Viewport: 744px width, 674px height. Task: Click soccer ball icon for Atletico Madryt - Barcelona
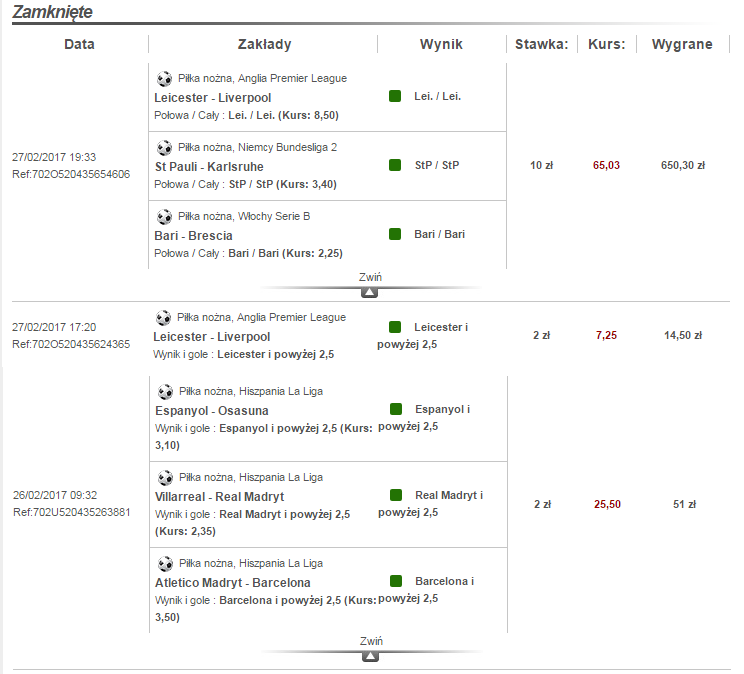coord(165,563)
